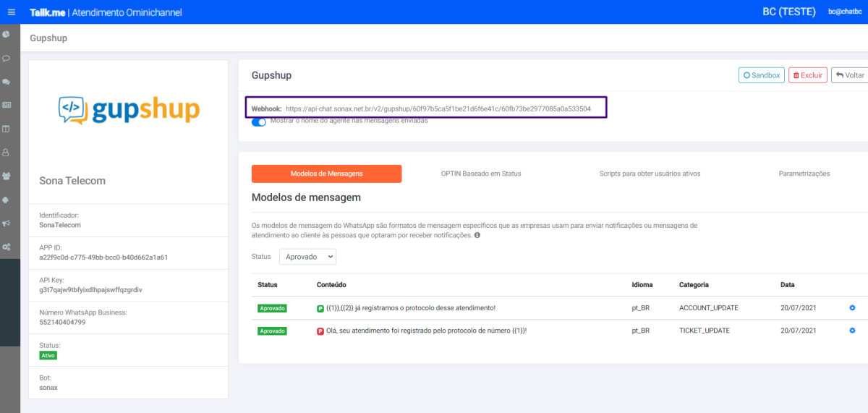Image resolution: width=868 pixels, height=413 pixels.
Task: Open the contact card sidebar icon
Action: pyautogui.click(x=7, y=105)
